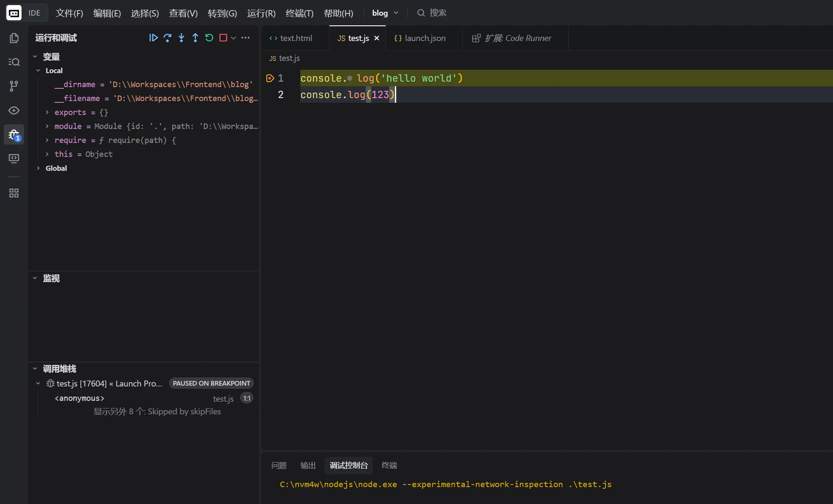The image size is (833, 504).
Task: Open the Explorer files icon in sidebar
Action: point(14,38)
